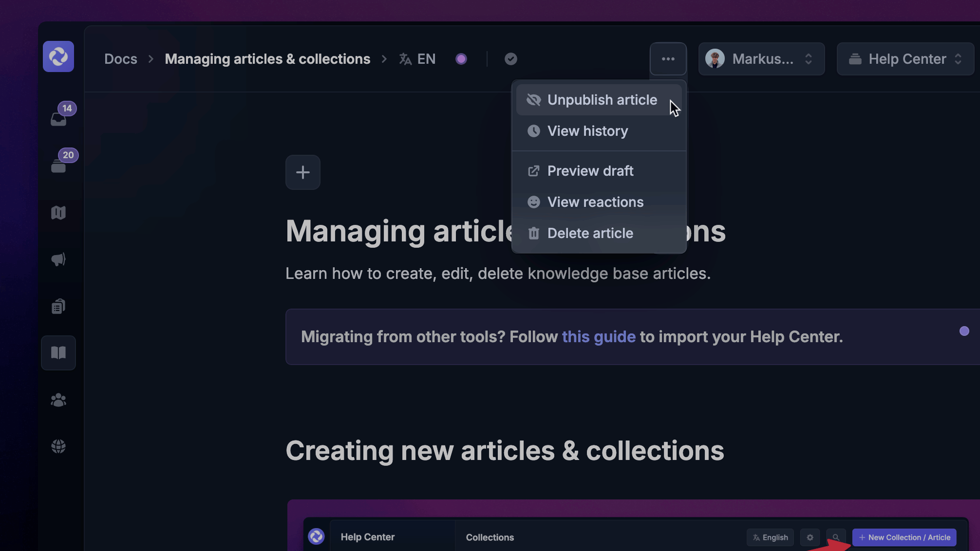Open "this guide" migration link
980x551 pixels.
[599, 336]
